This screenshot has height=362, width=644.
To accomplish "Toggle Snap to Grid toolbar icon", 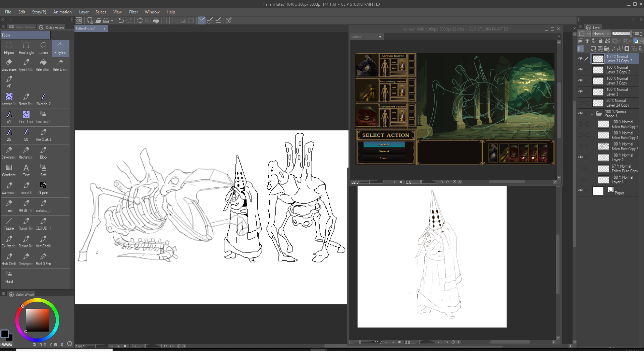I will click(x=218, y=20).
